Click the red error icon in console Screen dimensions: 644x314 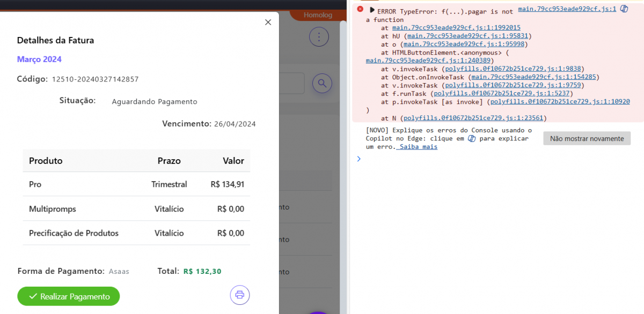pyautogui.click(x=360, y=9)
